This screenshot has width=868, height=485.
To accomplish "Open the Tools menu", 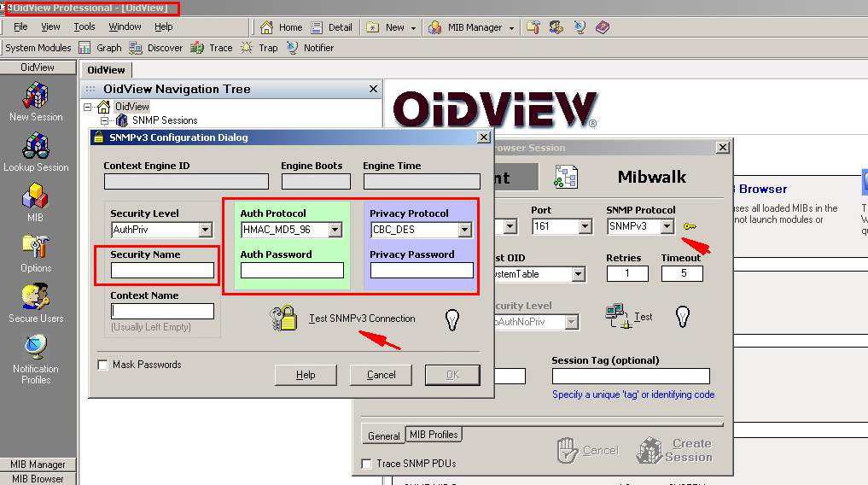I will [x=84, y=26].
